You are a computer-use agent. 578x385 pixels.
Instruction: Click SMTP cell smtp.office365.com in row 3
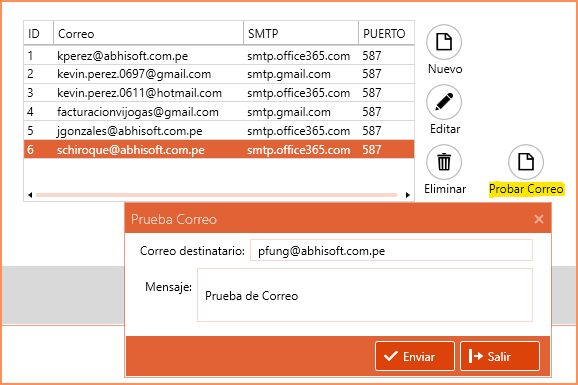point(299,93)
